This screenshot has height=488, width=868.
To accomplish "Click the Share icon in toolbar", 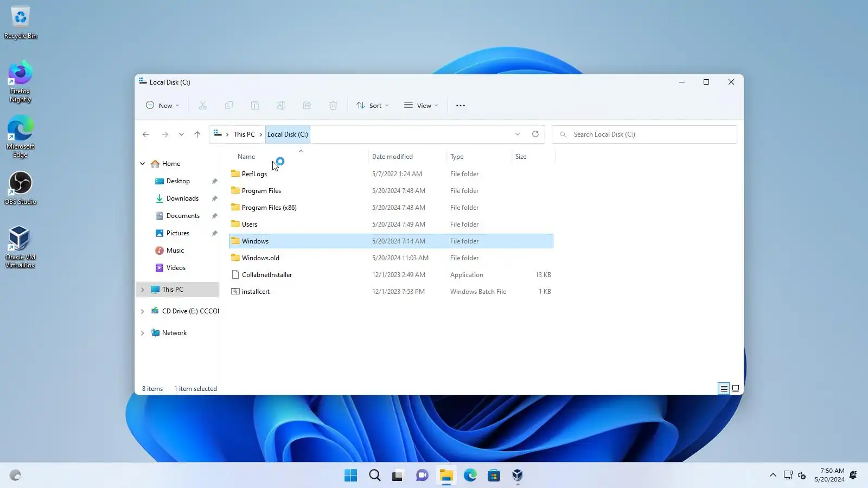I will pyautogui.click(x=307, y=106).
